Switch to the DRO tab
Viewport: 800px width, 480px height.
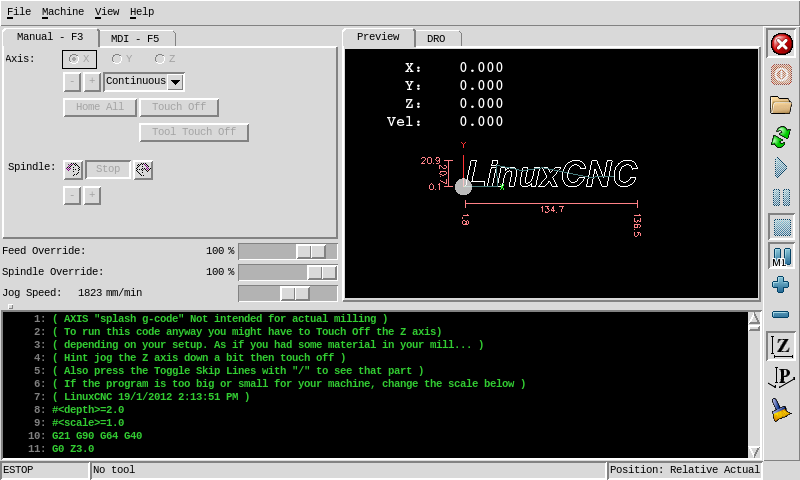click(x=436, y=39)
